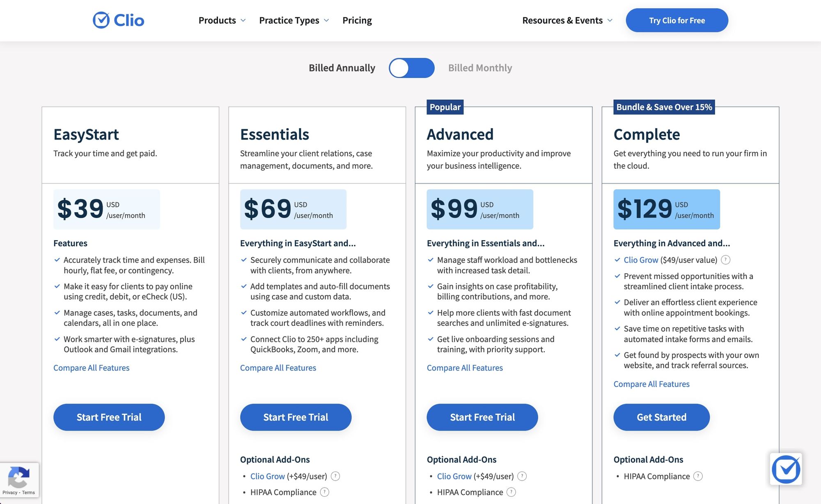Click the Clio checkmark badge icon
The height and width of the screenshot is (504, 821).
[x=786, y=468]
